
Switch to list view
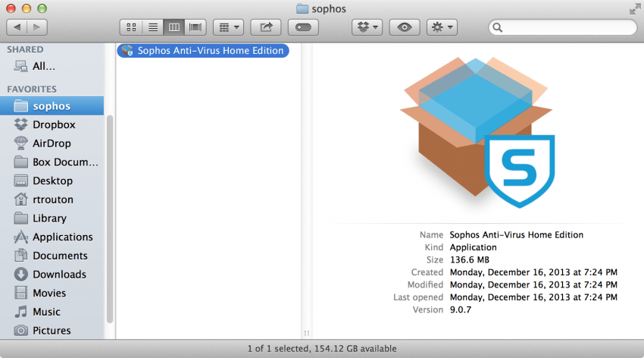coord(153,27)
